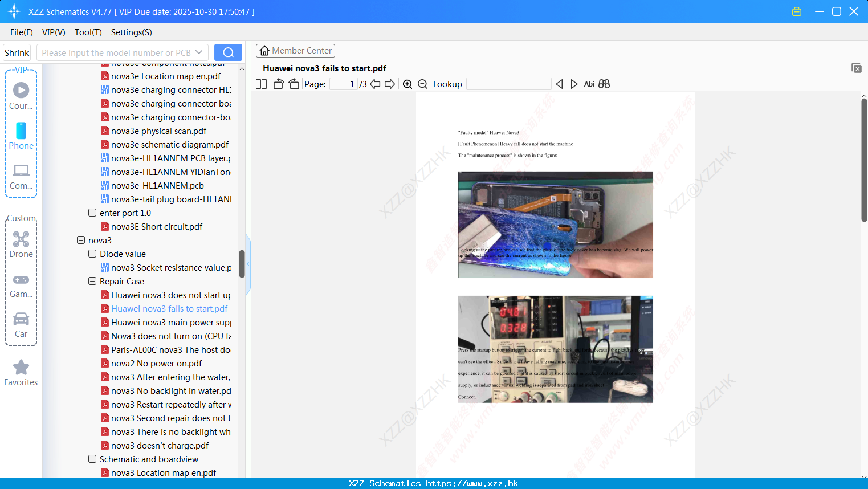Select the Huawei nova3 fails to start.pdf tab
Viewport: 868px width, 489px height.
(324, 68)
